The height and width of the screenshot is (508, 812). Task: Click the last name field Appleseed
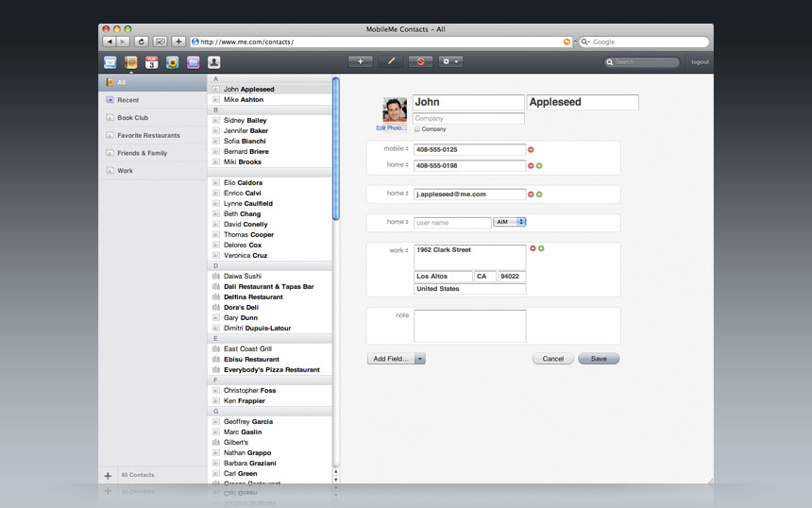tap(583, 102)
